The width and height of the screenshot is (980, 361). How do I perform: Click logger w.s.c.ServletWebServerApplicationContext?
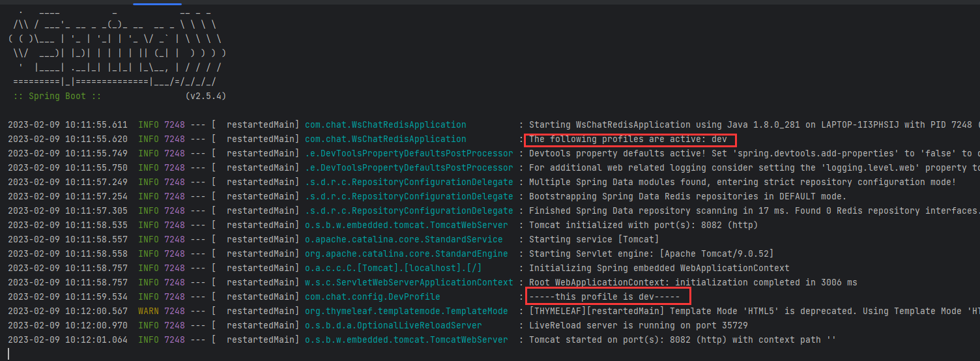409,282
